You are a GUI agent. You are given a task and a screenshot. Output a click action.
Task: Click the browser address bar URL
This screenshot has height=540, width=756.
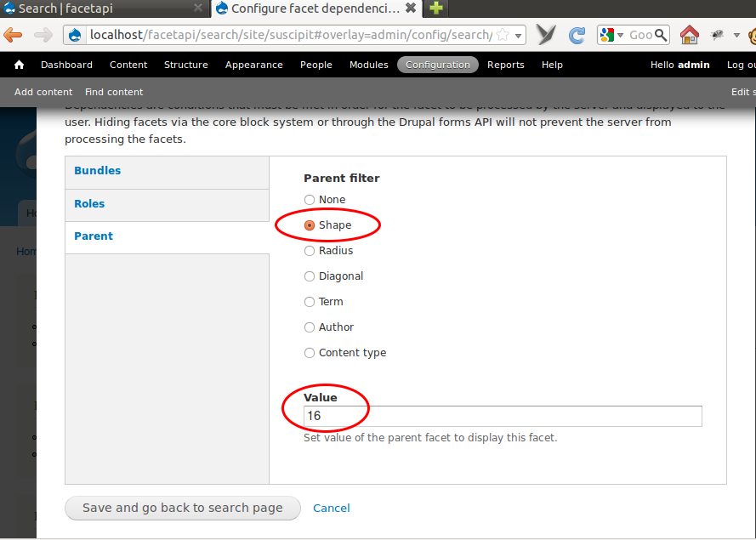coord(291,35)
